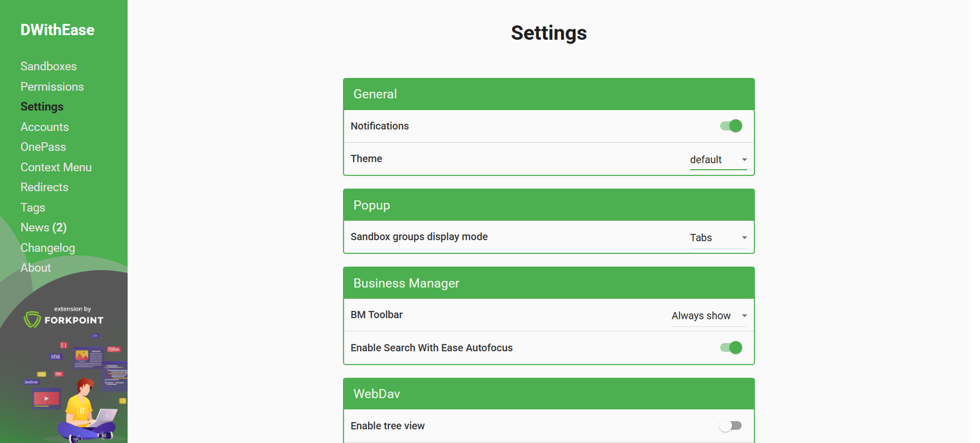Open Redirects settings

[x=44, y=187]
